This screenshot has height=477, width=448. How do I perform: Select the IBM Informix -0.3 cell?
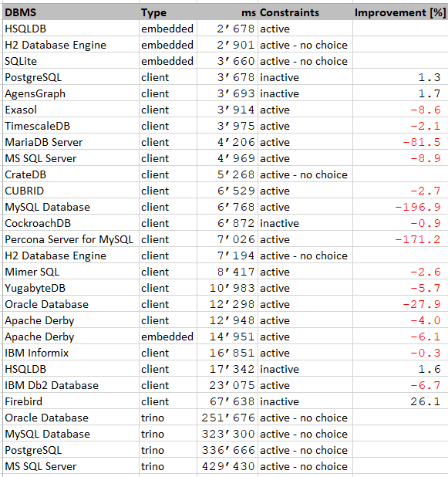[x=400, y=353]
